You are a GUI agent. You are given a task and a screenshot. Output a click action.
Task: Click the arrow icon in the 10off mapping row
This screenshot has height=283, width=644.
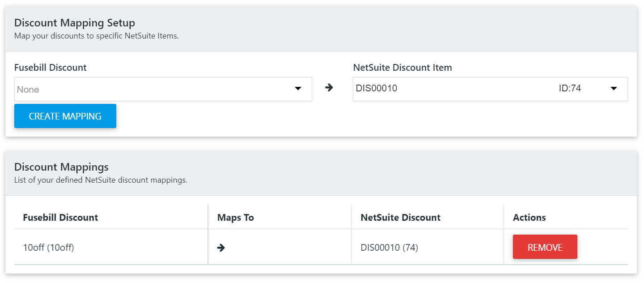(221, 247)
